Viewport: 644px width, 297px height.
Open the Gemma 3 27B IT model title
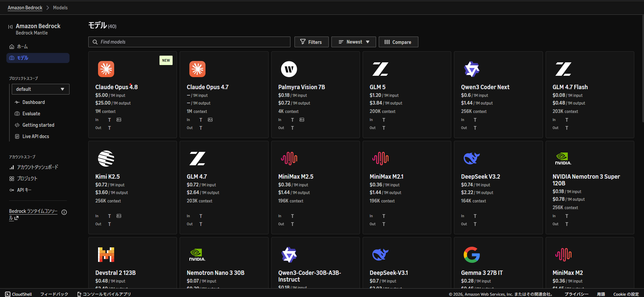click(x=482, y=273)
